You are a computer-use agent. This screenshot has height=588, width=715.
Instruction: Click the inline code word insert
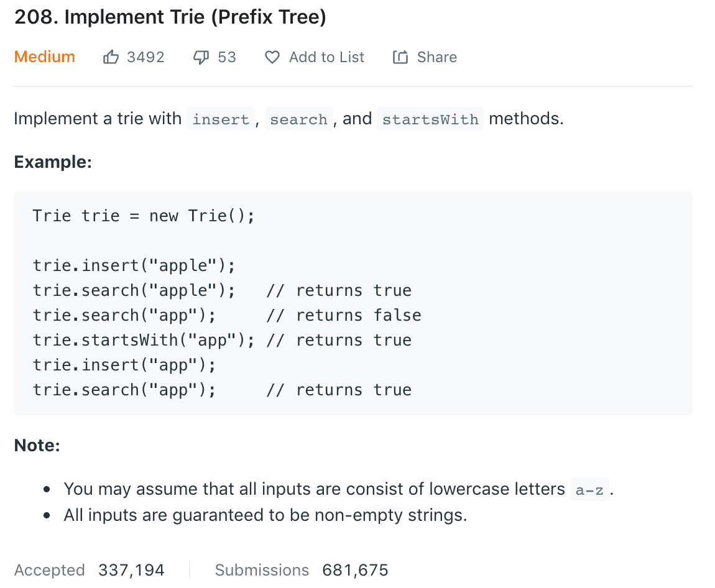221,119
